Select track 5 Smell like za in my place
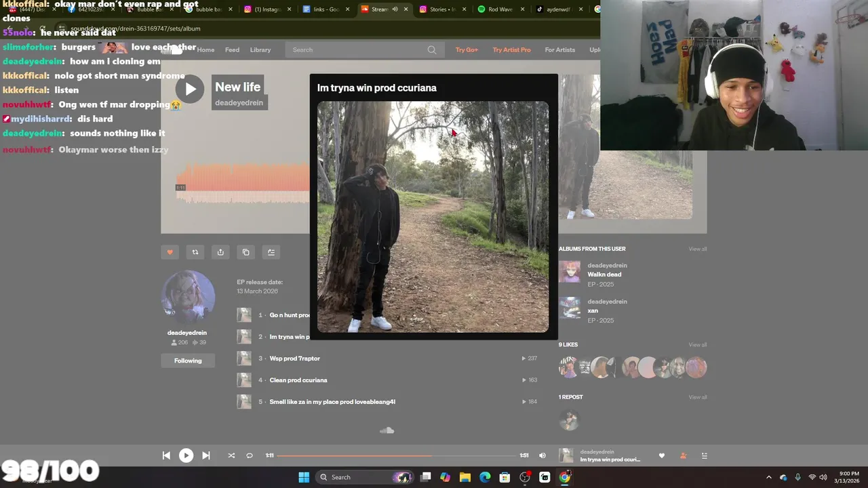The width and height of the screenshot is (868, 488). pos(332,402)
